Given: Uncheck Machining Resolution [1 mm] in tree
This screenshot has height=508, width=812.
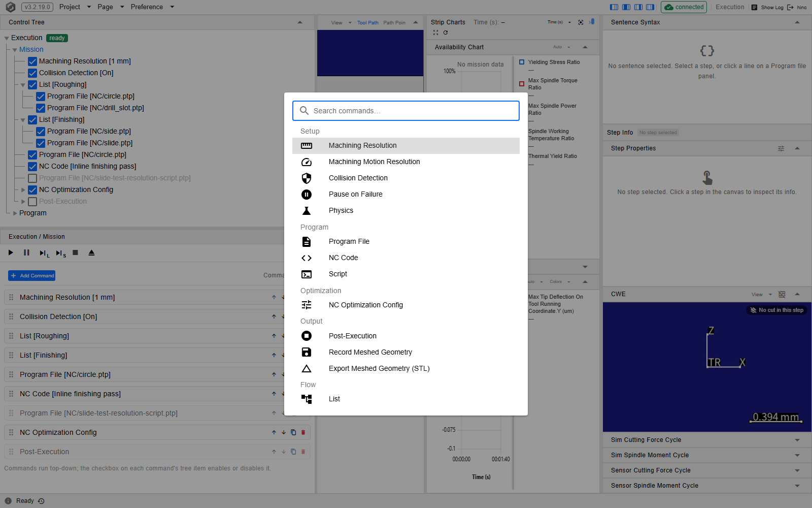Looking at the screenshot, I should pyautogui.click(x=32, y=61).
